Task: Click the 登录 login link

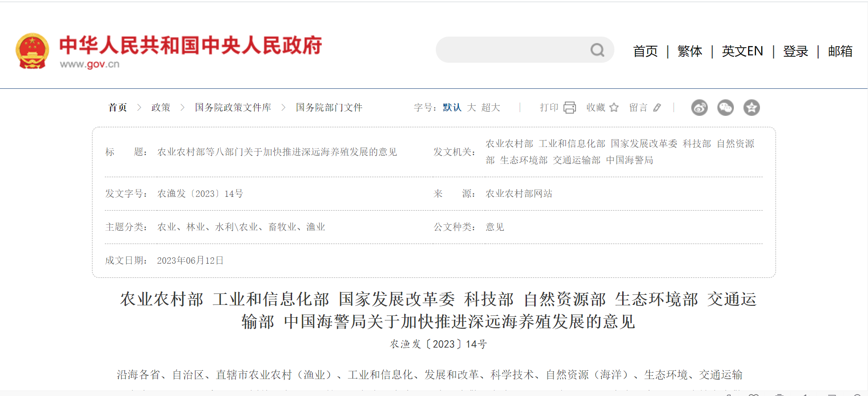Action: pyautogui.click(x=795, y=51)
